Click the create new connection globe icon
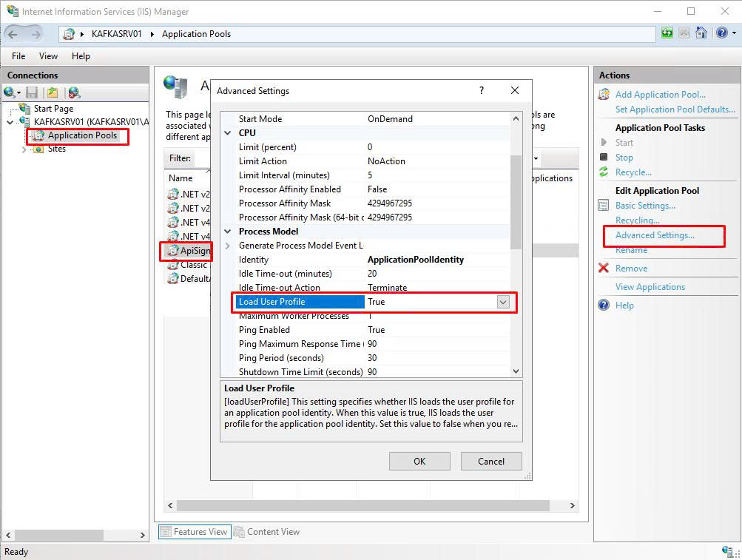This screenshot has width=742, height=560. tap(9, 92)
